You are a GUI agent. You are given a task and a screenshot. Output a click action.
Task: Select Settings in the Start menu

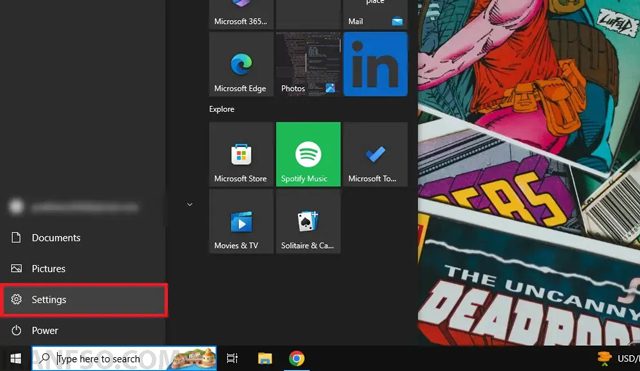click(84, 300)
